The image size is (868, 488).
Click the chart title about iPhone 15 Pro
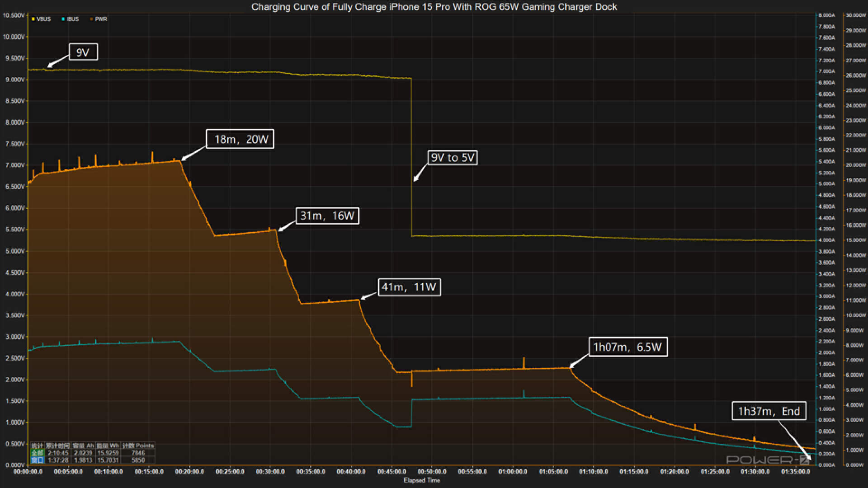[x=434, y=7]
